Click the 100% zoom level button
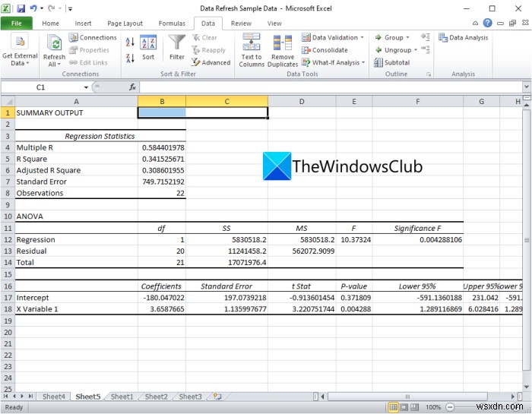532x414 pixels. [x=433, y=407]
